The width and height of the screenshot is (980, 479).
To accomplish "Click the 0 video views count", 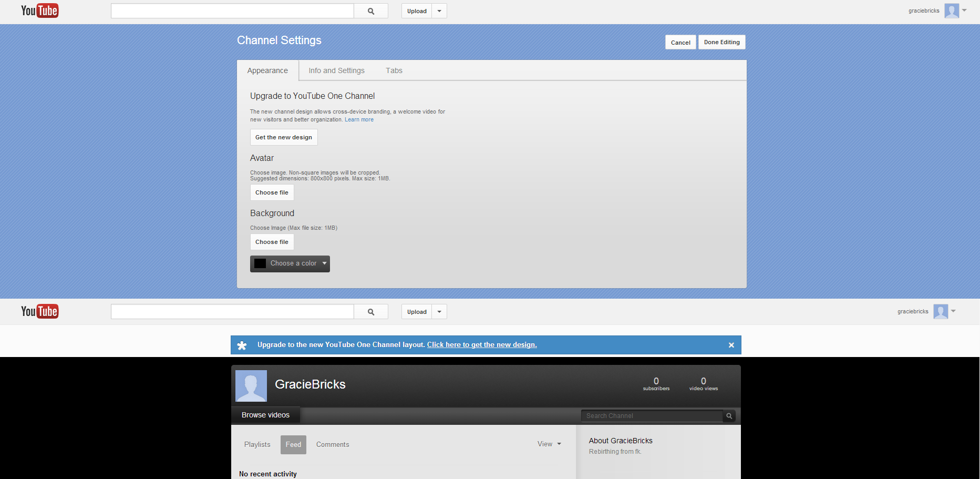I will (704, 384).
